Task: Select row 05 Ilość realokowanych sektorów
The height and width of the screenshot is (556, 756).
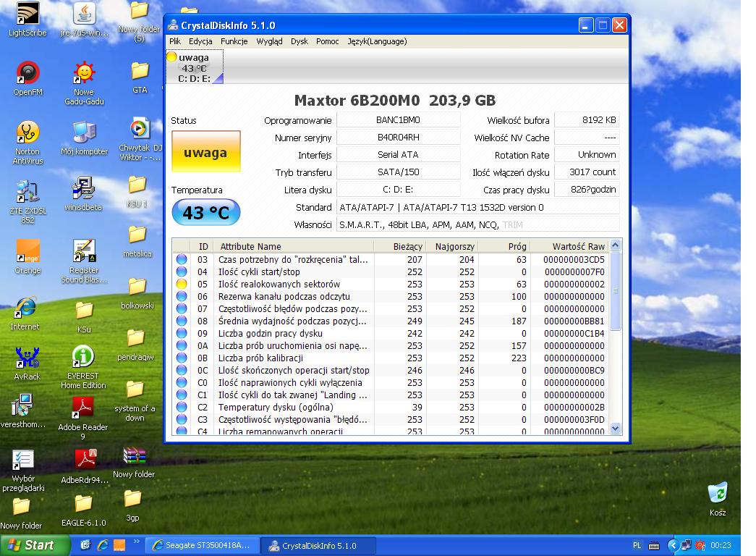Action: [391, 285]
